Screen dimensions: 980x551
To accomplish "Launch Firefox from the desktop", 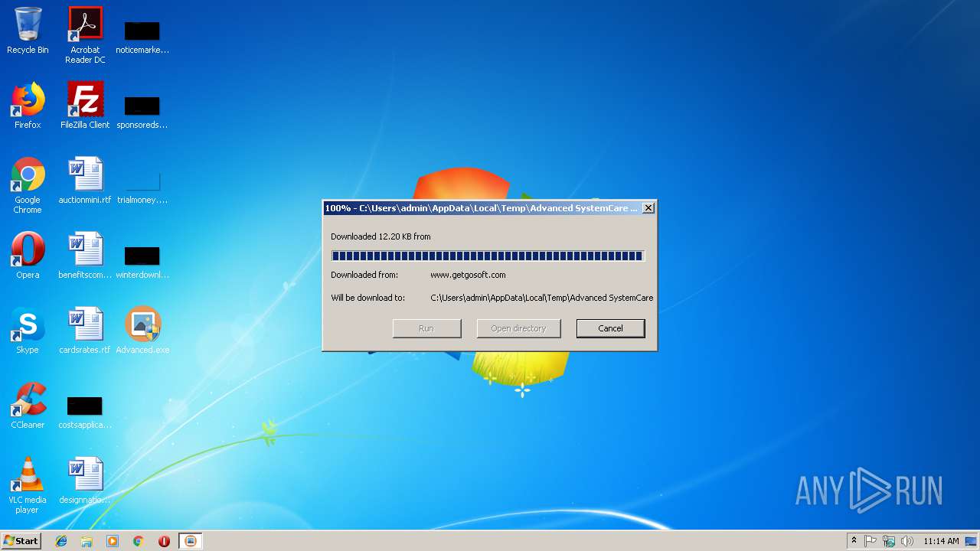I will point(28,106).
